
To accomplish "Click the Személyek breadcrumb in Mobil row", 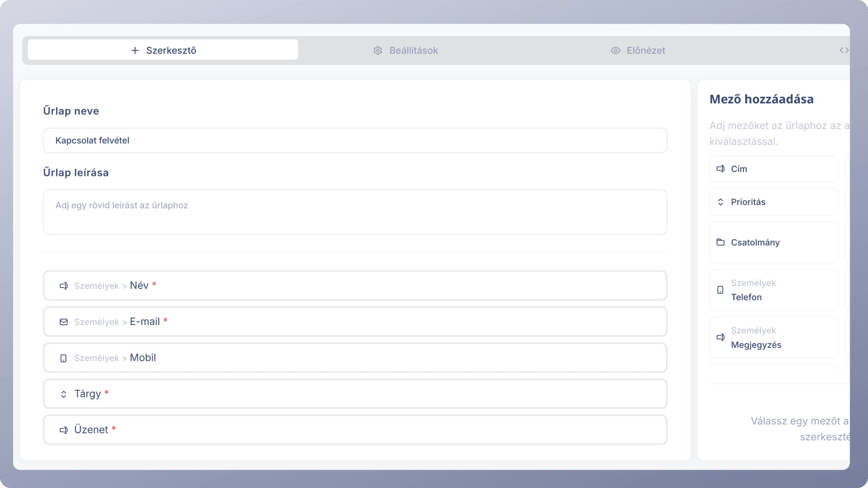I will 96,358.
